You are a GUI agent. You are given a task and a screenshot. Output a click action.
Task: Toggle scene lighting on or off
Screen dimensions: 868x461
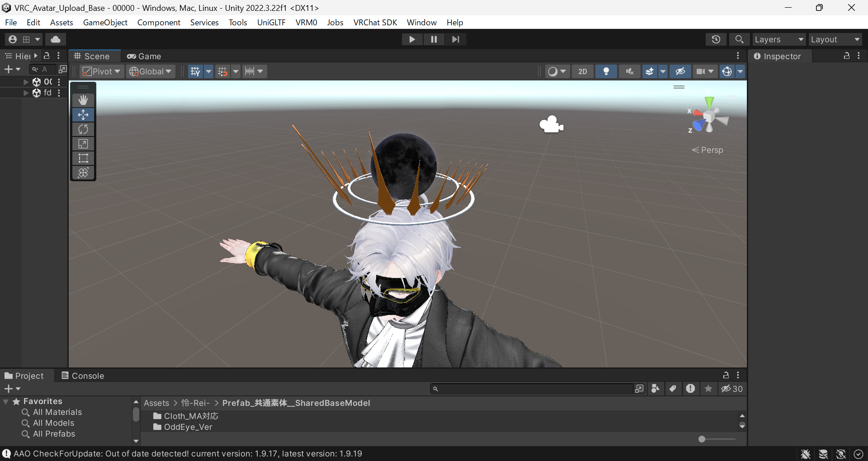[606, 71]
